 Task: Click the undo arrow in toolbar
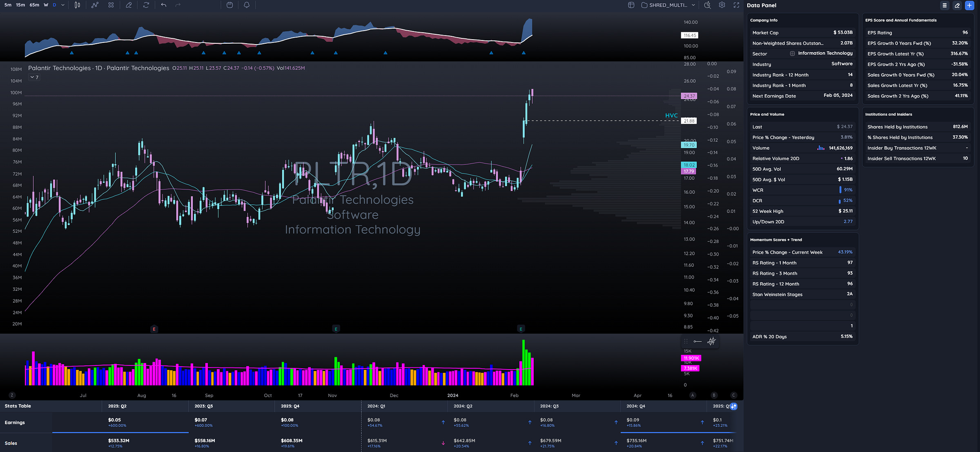click(163, 5)
